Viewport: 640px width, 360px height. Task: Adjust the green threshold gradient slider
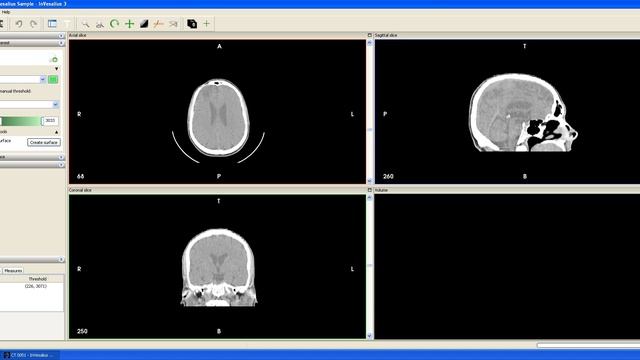[20, 121]
